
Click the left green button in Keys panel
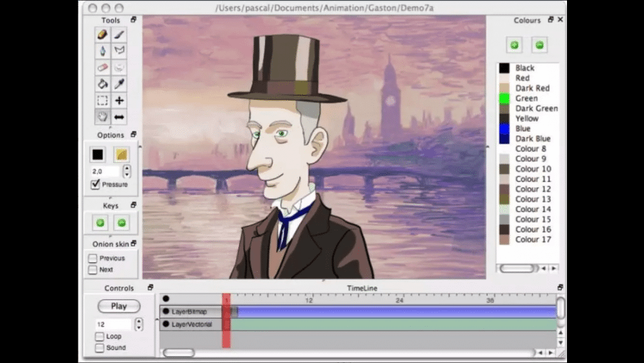click(100, 223)
